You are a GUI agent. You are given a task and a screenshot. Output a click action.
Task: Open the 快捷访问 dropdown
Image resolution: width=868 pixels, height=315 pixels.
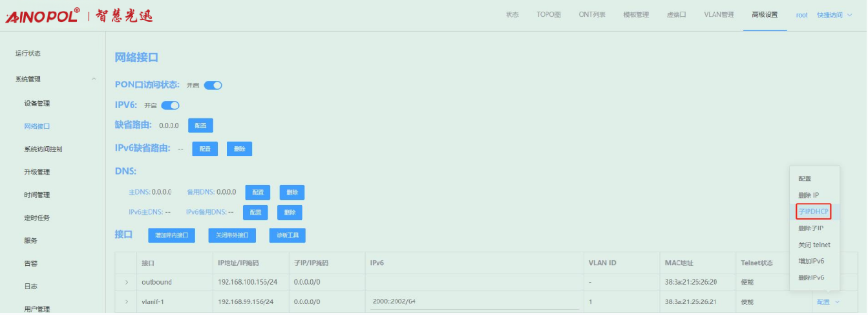(x=834, y=15)
